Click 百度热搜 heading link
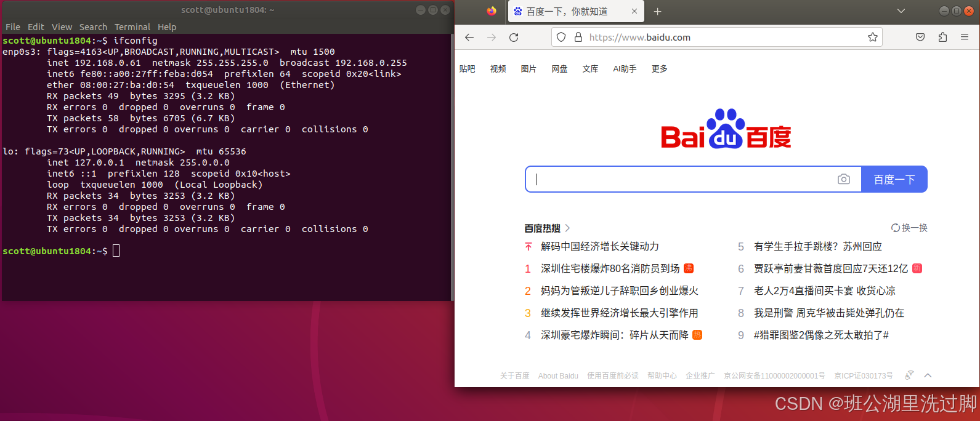Screen dimensions: 980x421 tap(543, 228)
